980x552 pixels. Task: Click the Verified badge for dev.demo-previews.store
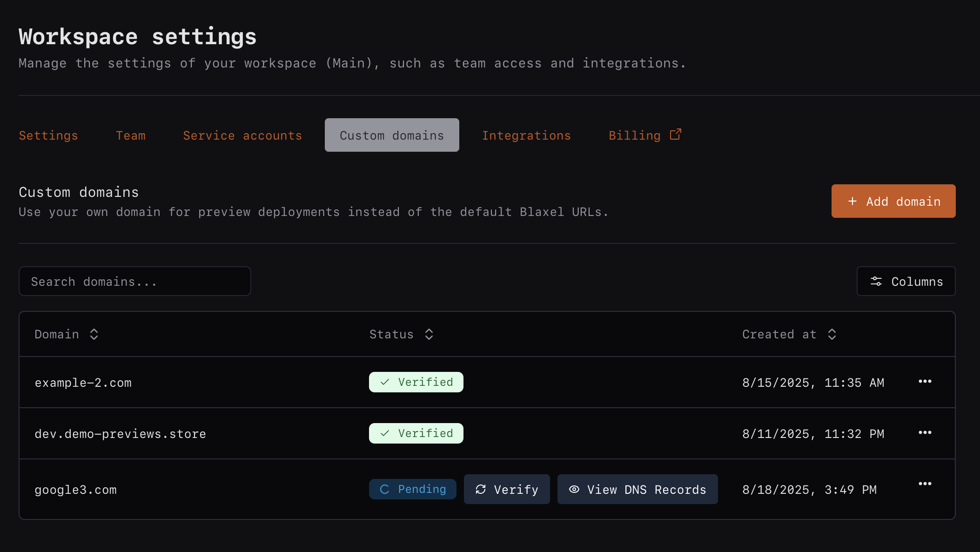416,433
